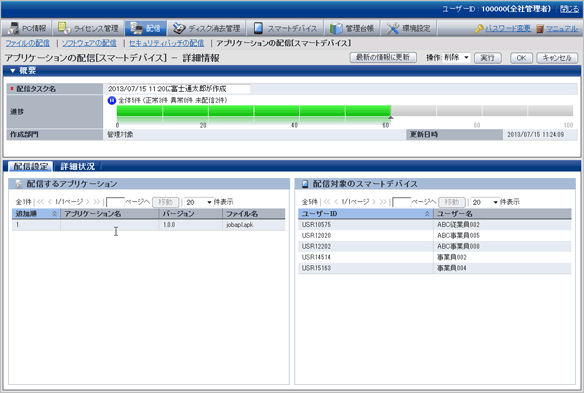
Task: Select user row USR15163
Action: pyautogui.click(x=435, y=268)
